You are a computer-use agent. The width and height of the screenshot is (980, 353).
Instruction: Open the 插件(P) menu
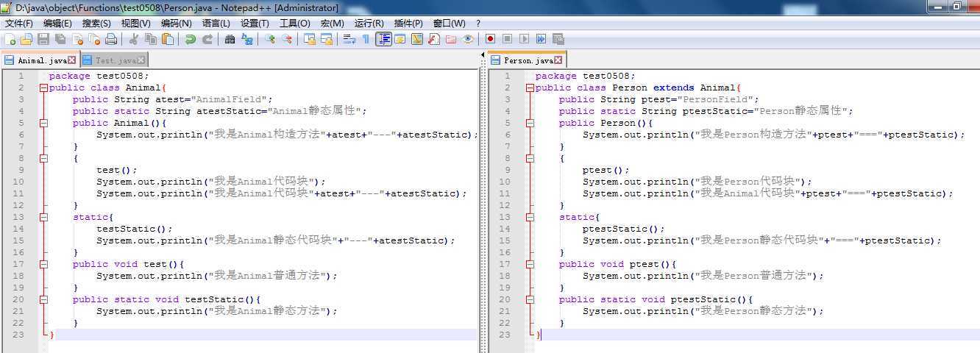pyautogui.click(x=408, y=23)
